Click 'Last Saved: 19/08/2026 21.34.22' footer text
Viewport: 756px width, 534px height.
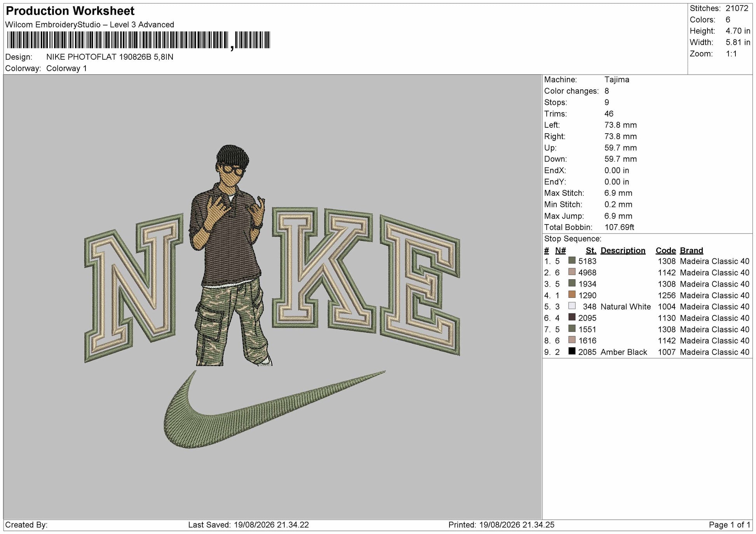coord(249,525)
